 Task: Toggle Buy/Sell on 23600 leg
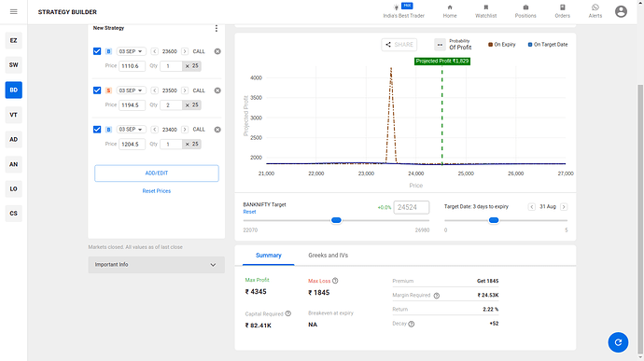pyautogui.click(x=108, y=51)
